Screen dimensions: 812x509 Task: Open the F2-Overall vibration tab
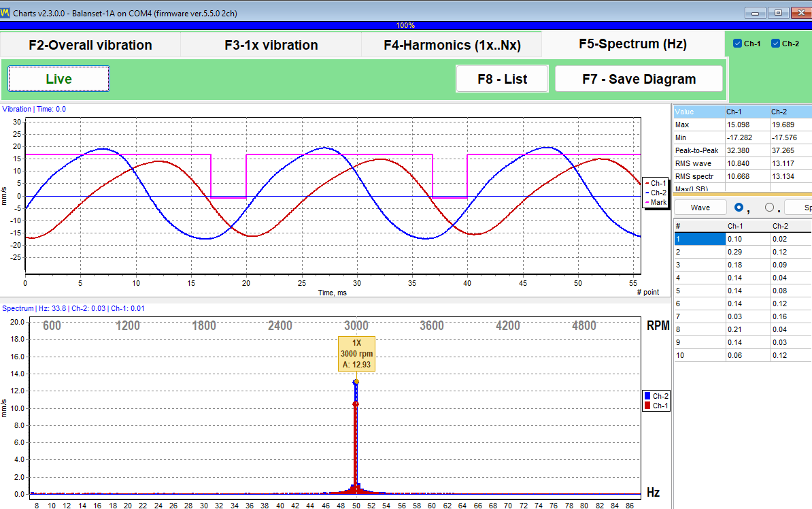[x=90, y=45]
